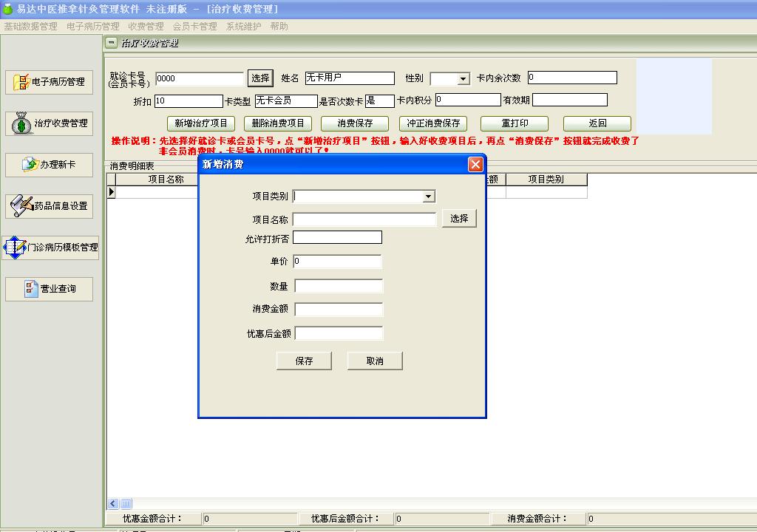
Task: Open 治疗收费管理 money bag sidebar button
Action: (50, 123)
